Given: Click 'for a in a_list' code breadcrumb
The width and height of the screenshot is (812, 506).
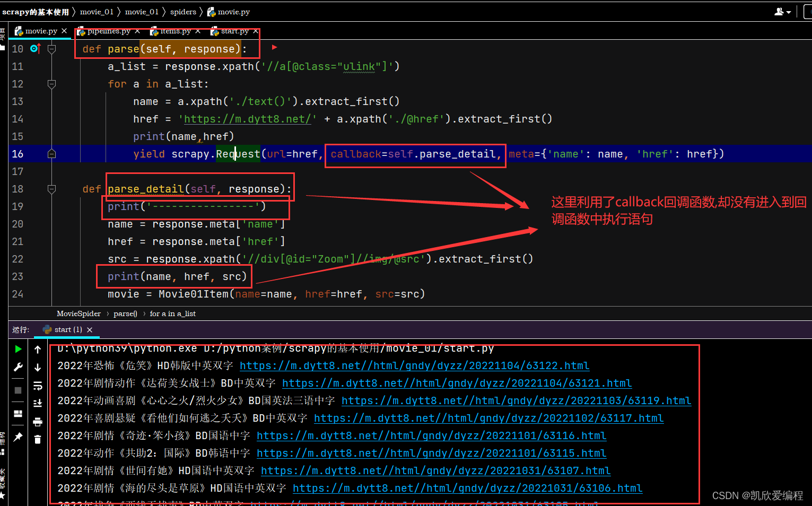Looking at the screenshot, I should (x=173, y=313).
